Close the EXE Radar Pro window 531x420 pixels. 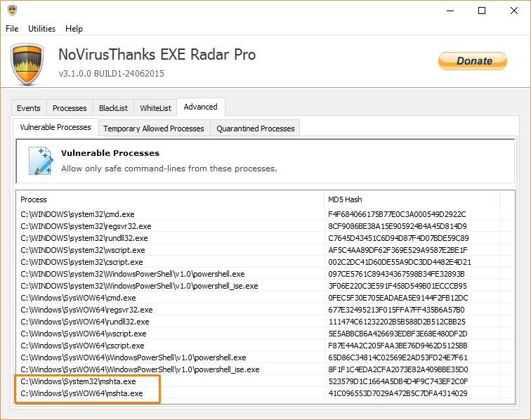click(513, 11)
